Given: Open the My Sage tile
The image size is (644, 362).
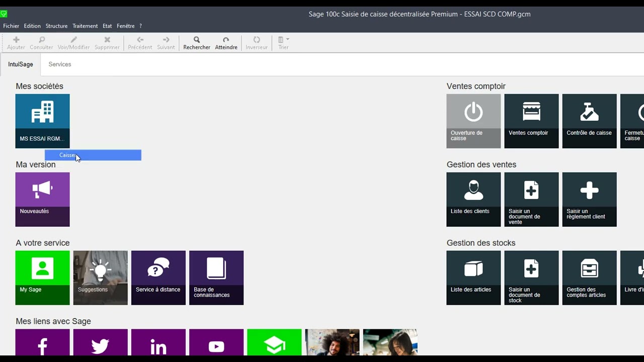Looking at the screenshot, I should click(x=43, y=278).
